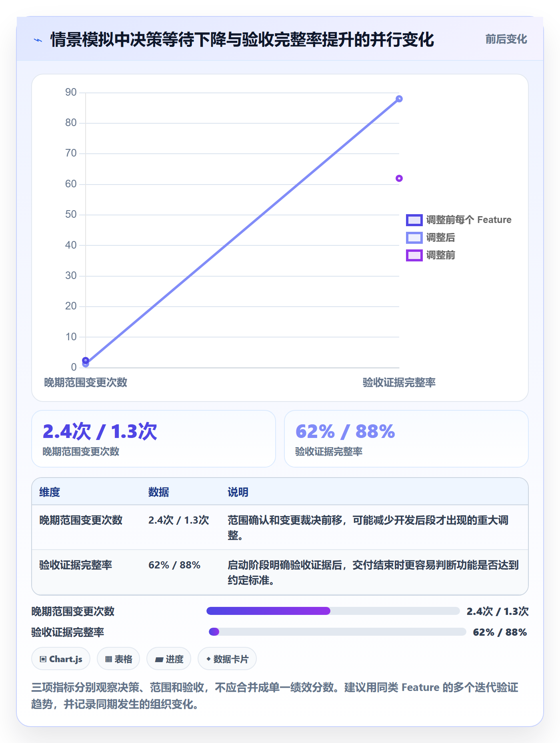Click the 2.4次 / 1.3次 value beside progress bar
Viewport: 560px width, 743px height.
(498, 611)
